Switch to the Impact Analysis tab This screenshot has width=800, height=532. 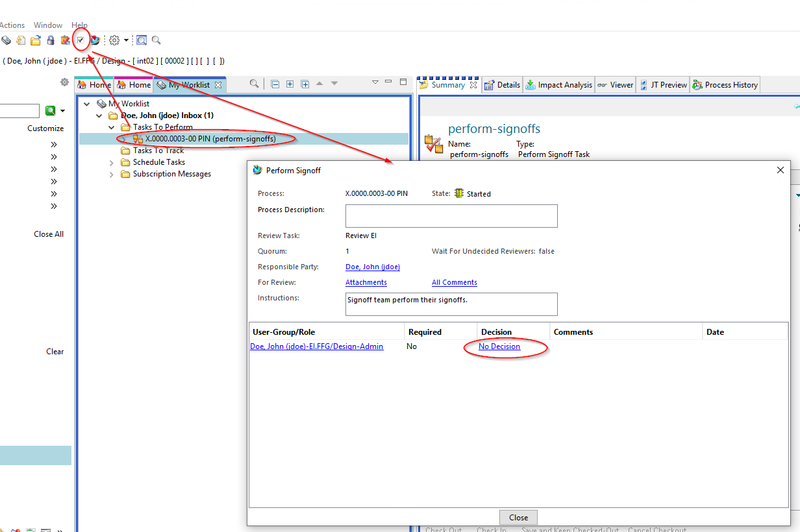pos(558,85)
